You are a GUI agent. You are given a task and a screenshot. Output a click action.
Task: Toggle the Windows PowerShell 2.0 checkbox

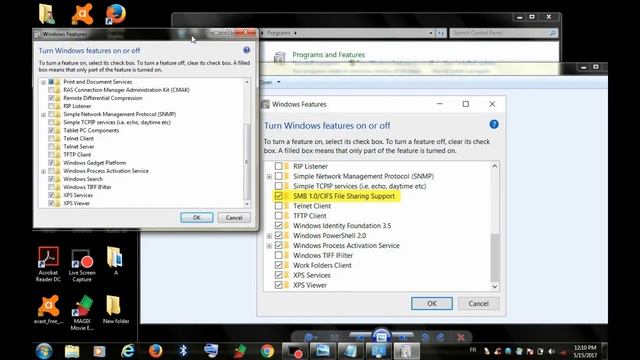tap(278, 236)
